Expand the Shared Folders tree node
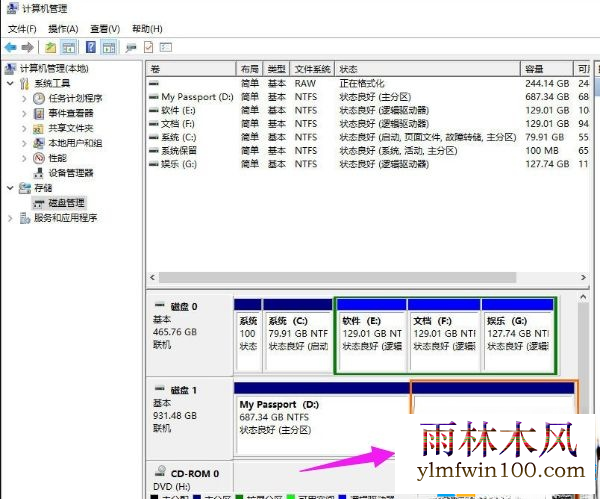This screenshot has width=600, height=499. pos(24,128)
